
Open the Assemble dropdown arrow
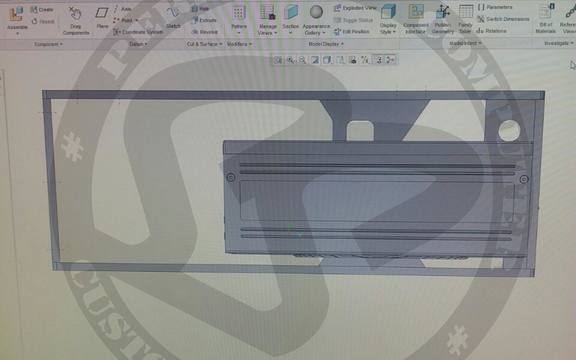(x=17, y=33)
